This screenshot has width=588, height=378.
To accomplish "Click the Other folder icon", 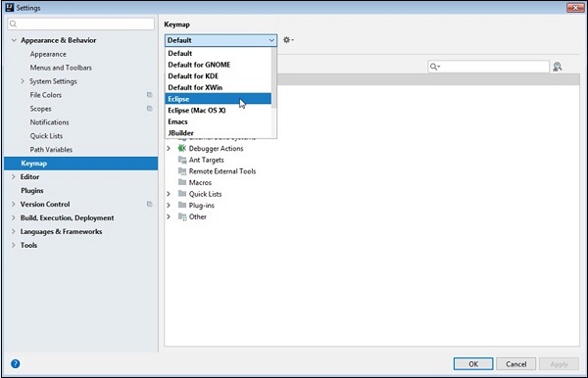I will coord(182,216).
